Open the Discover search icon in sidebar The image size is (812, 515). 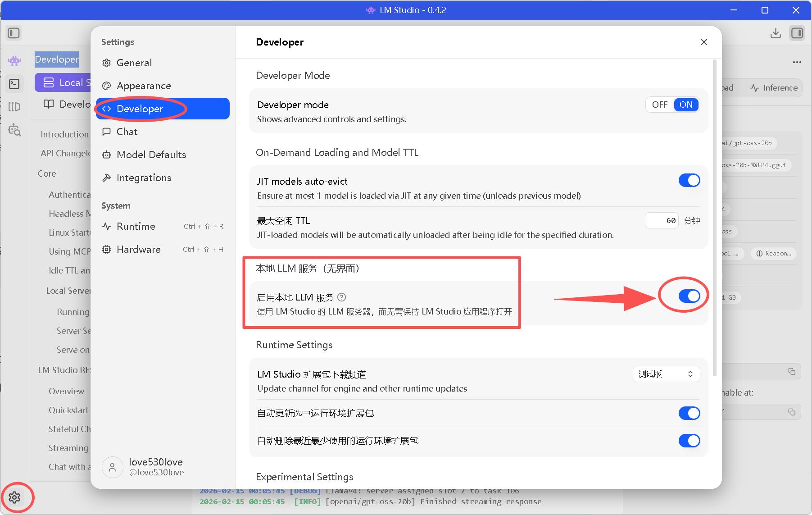(14, 130)
